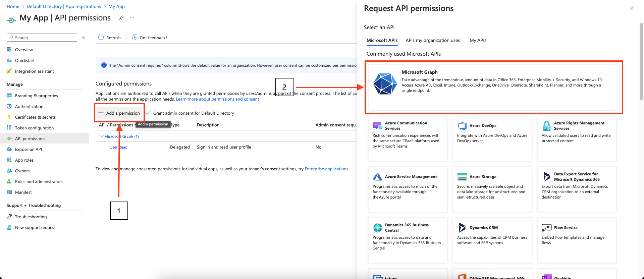
Task: Choose the Flow Service API card
Action: pyautogui.click(x=577, y=240)
